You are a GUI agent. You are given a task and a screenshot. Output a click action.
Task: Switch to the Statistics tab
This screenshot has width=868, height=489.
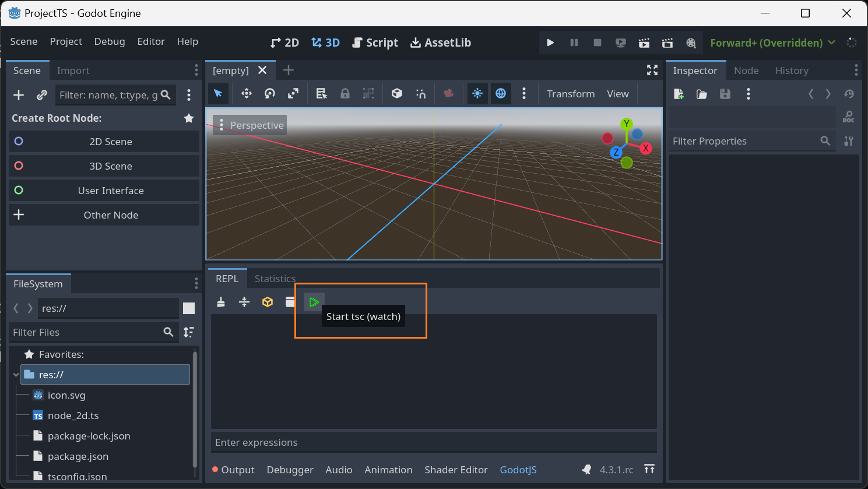[275, 279]
